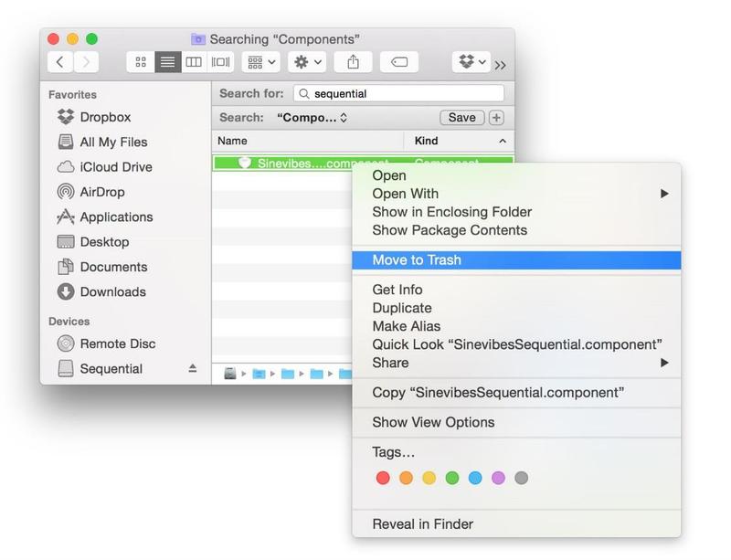Expand the Open With submenu

tap(516, 194)
